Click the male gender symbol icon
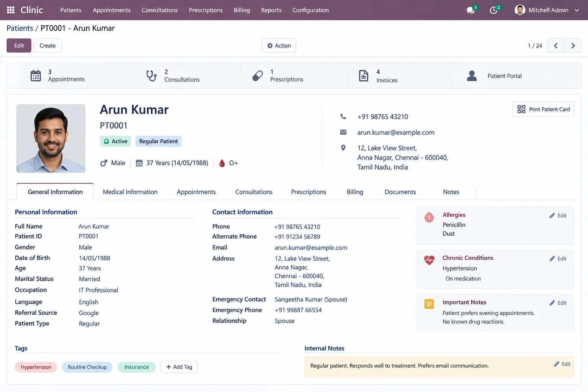Image resolution: width=588 pixels, height=392 pixels. tap(104, 163)
